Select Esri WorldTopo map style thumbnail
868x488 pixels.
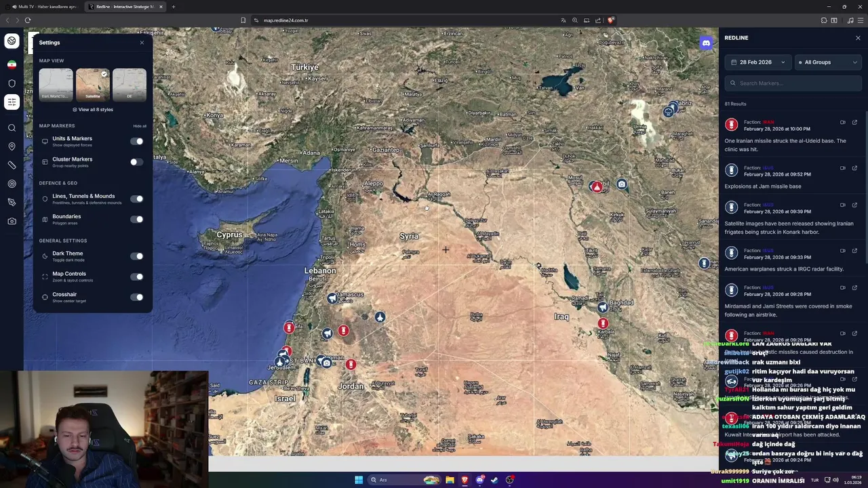coord(56,84)
